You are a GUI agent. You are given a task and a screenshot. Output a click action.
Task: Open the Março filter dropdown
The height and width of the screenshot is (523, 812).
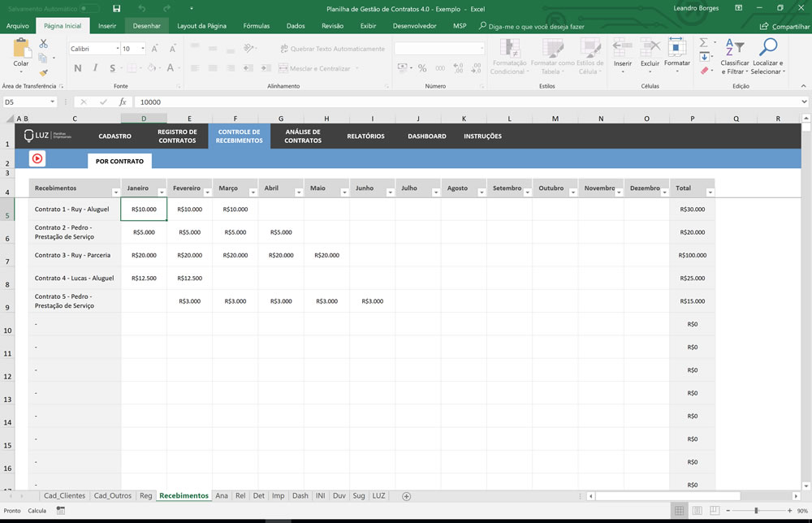point(253,192)
